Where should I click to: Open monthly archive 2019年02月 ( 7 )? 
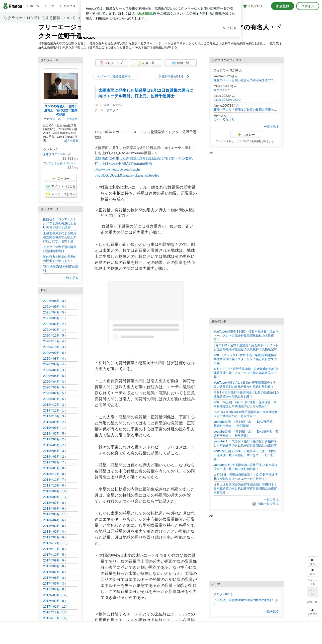click(54, 462)
